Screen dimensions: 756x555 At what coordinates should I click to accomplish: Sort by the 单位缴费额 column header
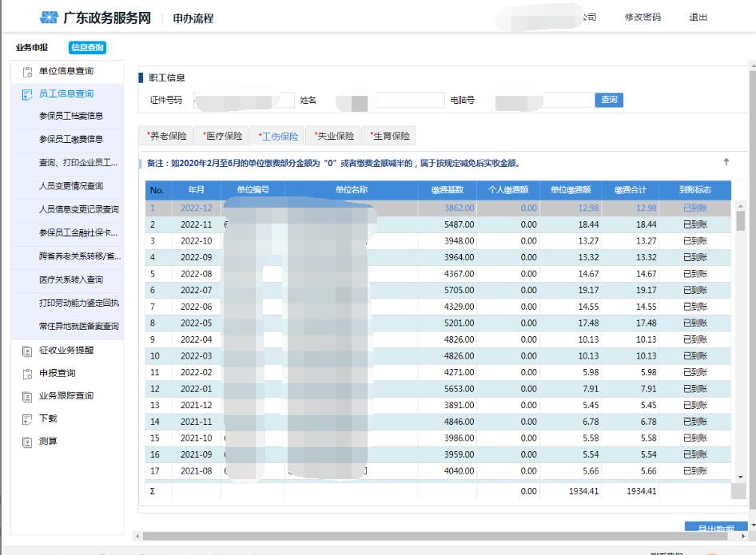tap(571, 190)
